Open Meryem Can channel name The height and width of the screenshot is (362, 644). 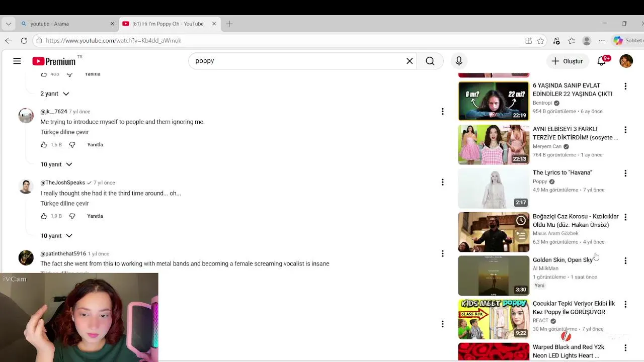547,147
